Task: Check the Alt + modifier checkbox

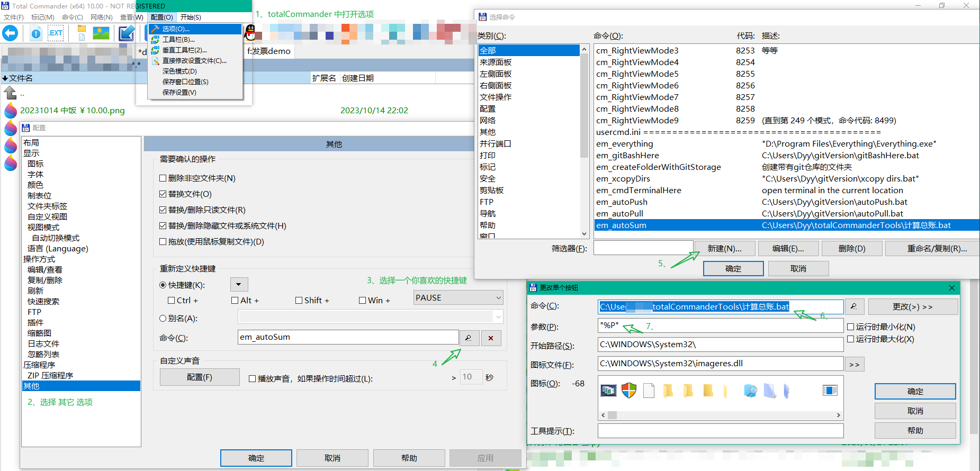Action: click(235, 301)
